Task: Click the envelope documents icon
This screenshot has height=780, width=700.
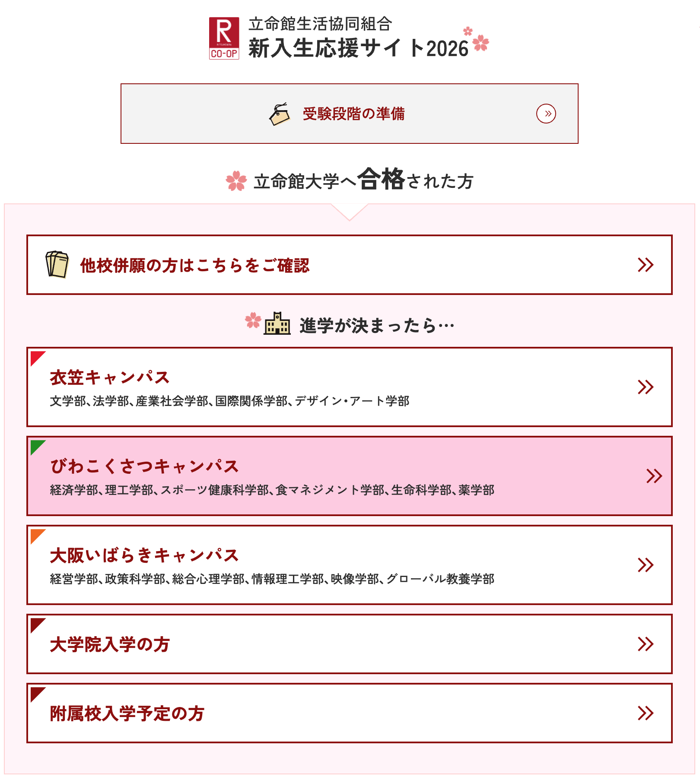Action: 57,264
